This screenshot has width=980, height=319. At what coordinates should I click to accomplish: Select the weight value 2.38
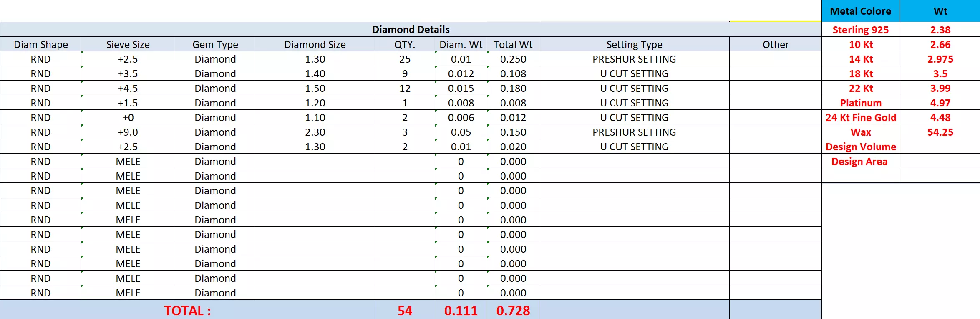[940, 30]
